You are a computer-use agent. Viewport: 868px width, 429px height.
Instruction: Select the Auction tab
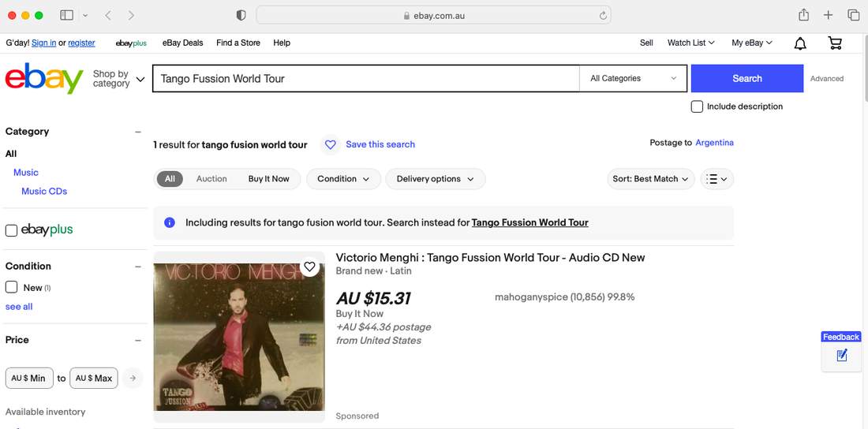[211, 179]
